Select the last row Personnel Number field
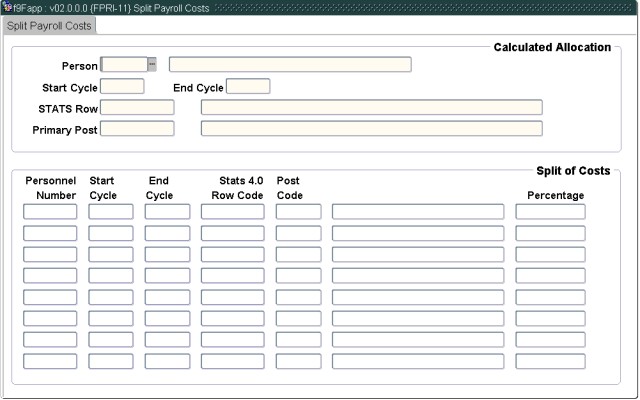The height and width of the screenshot is (400, 640). (50, 361)
